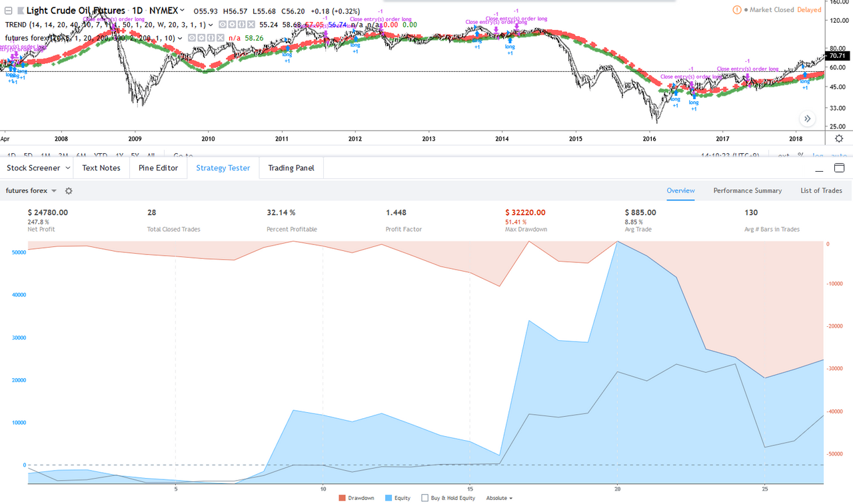
Task: Jump to latest bar with double-arrow button
Action: point(807,119)
